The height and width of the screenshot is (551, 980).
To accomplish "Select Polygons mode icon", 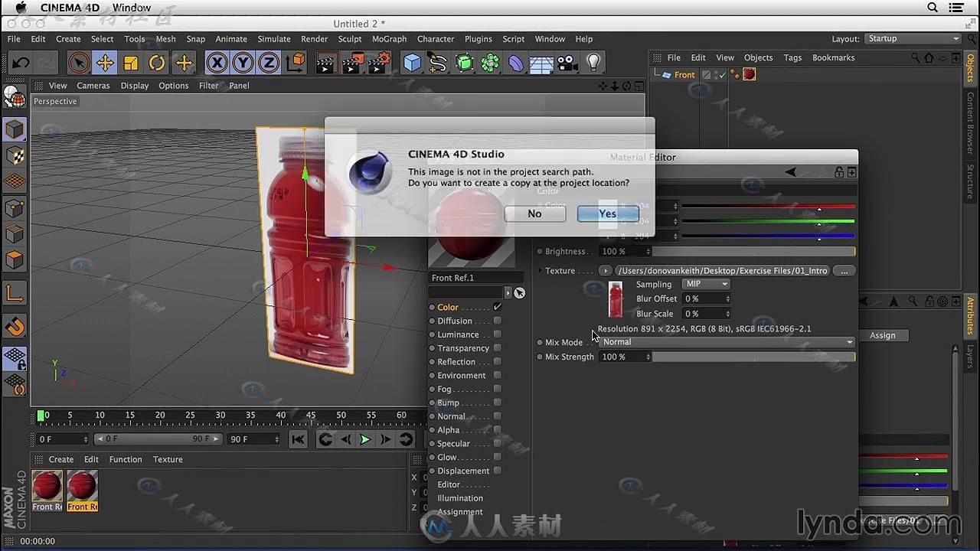I will pyautogui.click(x=15, y=259).
